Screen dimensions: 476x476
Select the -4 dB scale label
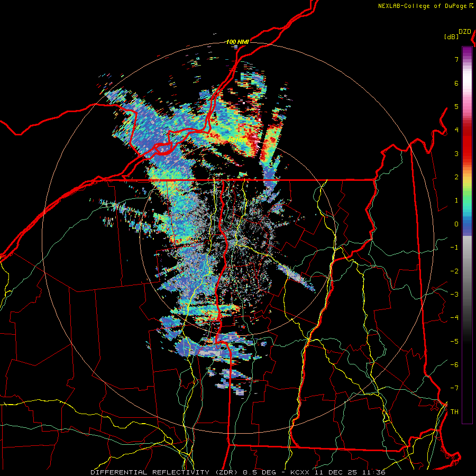[454, 318]
